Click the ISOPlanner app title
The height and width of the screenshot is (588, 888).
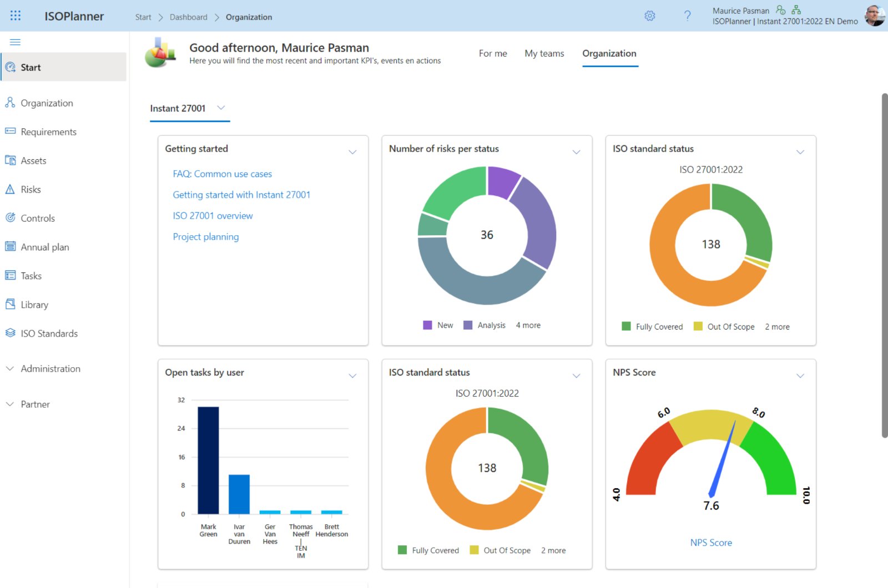tap(74, 16)
